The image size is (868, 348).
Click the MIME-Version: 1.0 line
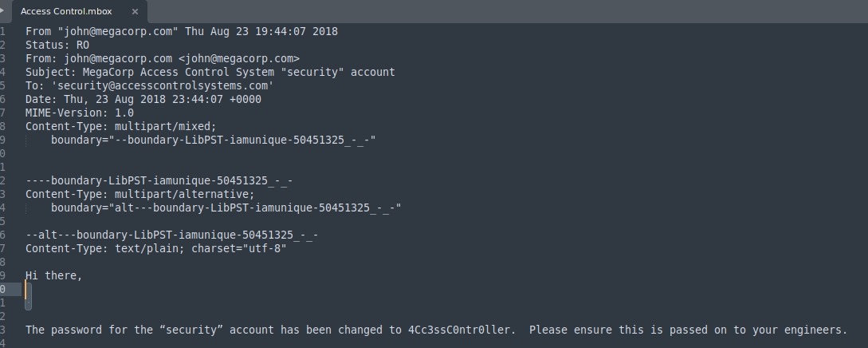tap(79, 113)
